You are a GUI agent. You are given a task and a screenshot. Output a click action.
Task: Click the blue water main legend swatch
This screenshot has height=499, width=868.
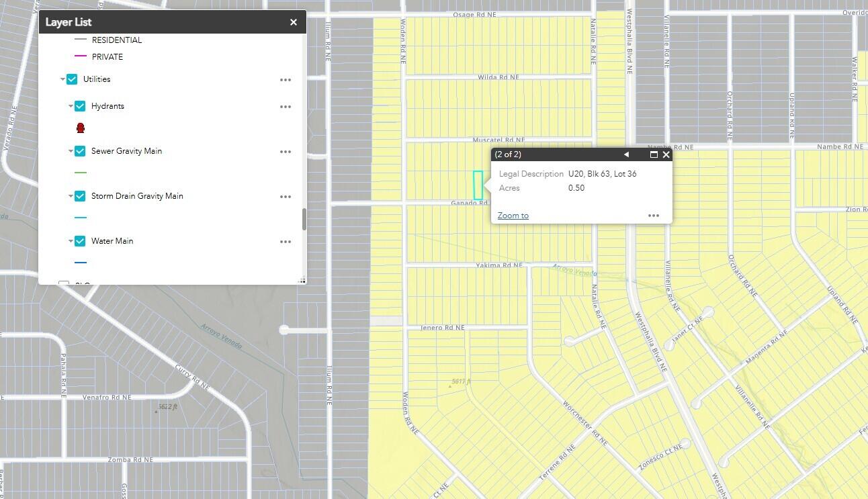pos(81,263)
